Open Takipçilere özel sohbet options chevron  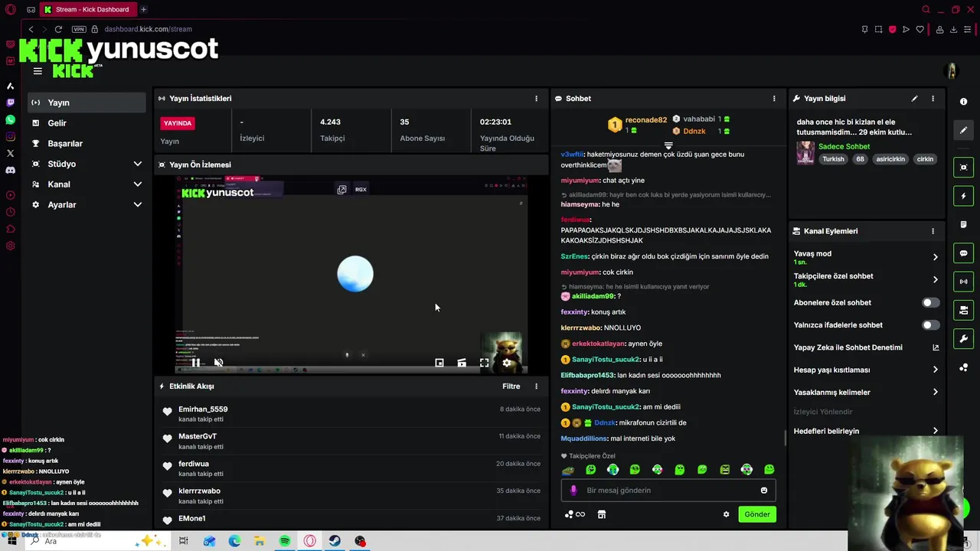(x=935, y=279)
